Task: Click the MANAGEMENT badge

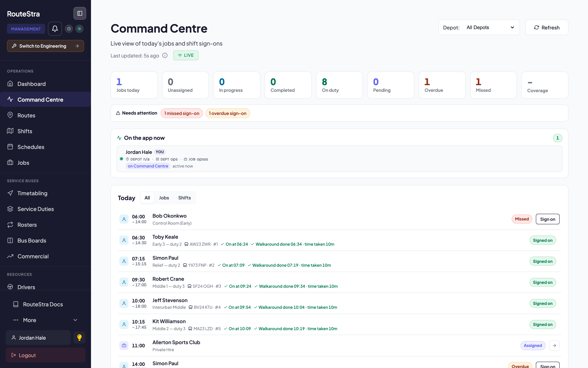Action: [26, 29]
